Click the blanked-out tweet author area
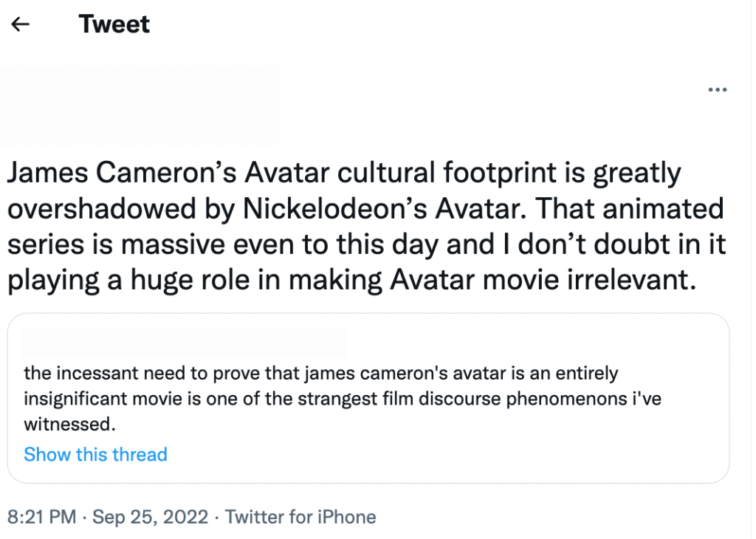Image resolution: width=756 pixels, height=539 pixels. coord(140,105)
